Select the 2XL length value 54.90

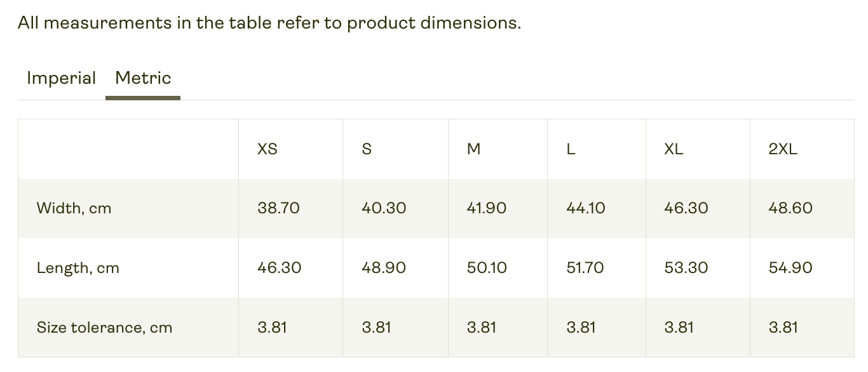click(x=790, y=268)
